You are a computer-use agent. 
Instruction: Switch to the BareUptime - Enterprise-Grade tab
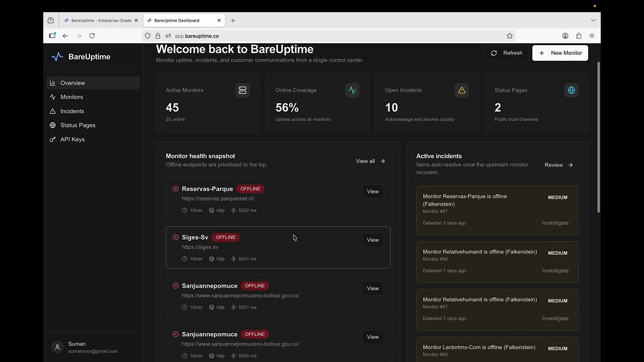coord(101,21)
